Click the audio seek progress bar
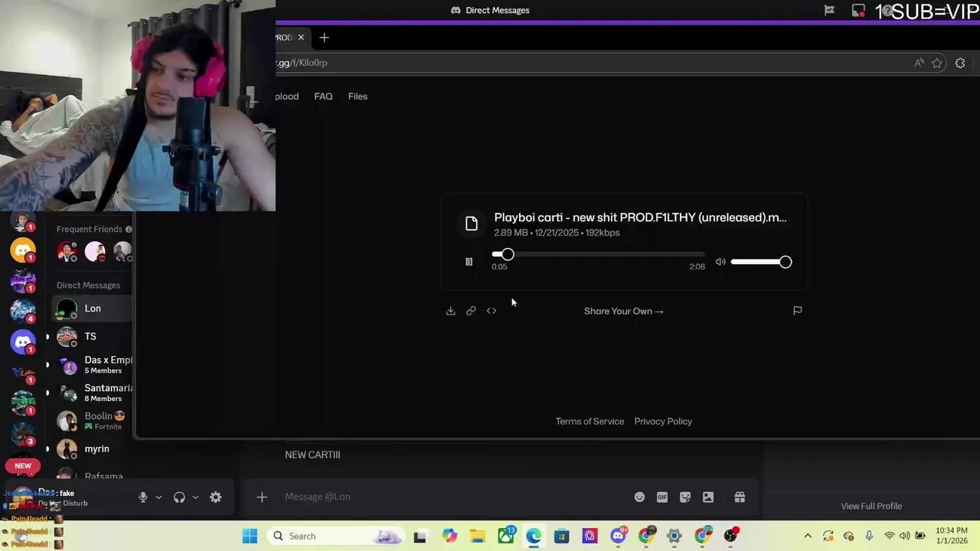The height and width of the screenshot is (551, 980). click(598, 254)
